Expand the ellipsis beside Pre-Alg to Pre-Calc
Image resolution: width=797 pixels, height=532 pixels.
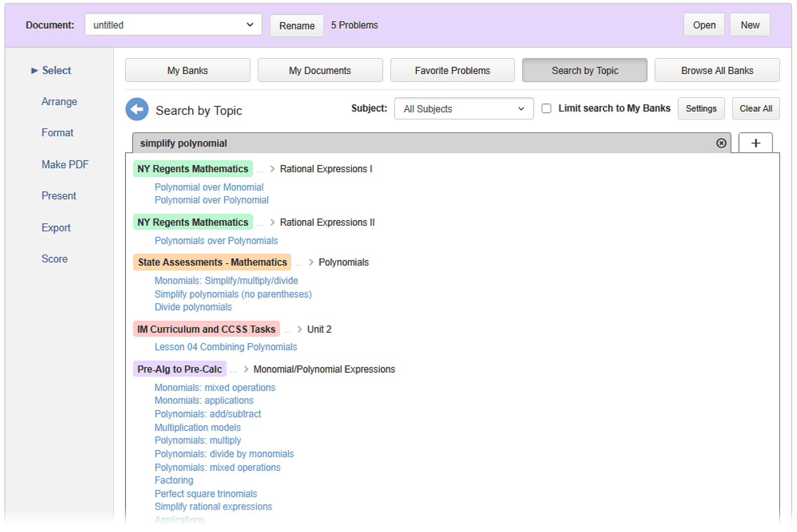pos(234,369)
